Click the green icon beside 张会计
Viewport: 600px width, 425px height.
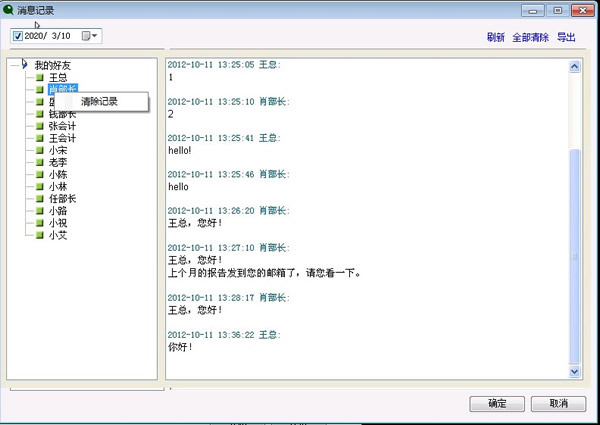41,126
